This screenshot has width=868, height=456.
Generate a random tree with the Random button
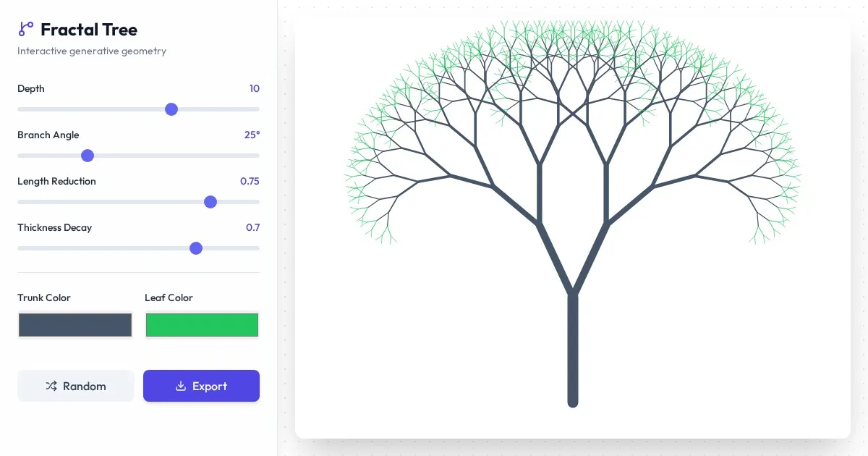pyautogui.click(x=76, y=386)
